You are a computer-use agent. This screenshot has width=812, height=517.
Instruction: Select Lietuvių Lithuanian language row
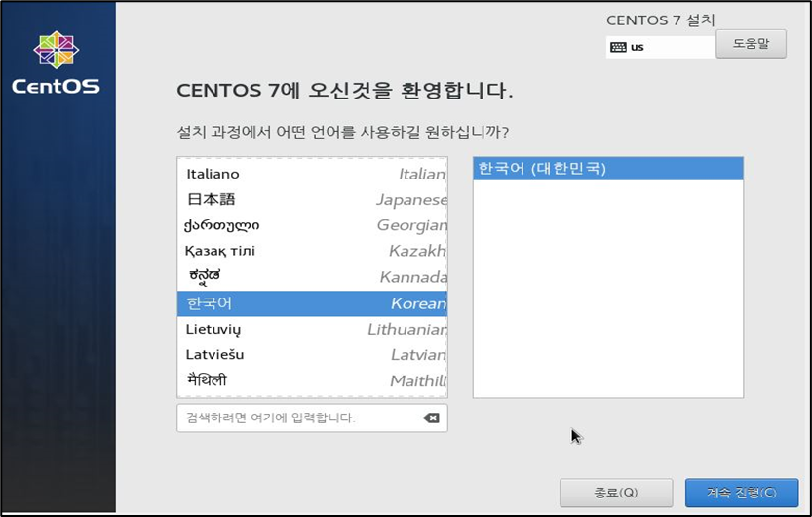[312, 330]
